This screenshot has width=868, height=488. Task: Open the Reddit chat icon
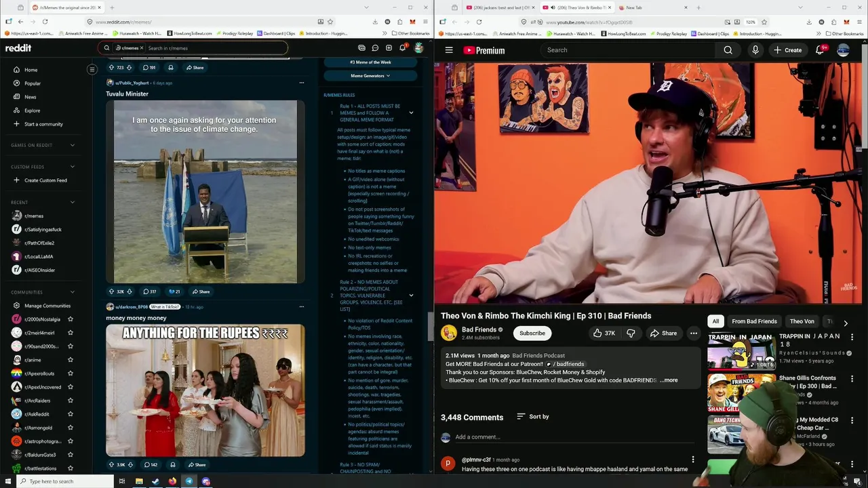[375, 48]
